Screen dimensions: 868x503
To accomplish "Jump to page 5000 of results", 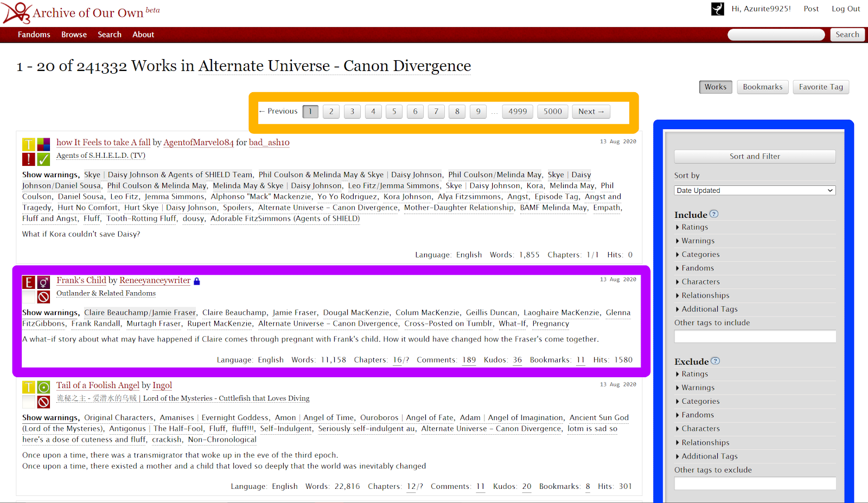I will 553,112.
